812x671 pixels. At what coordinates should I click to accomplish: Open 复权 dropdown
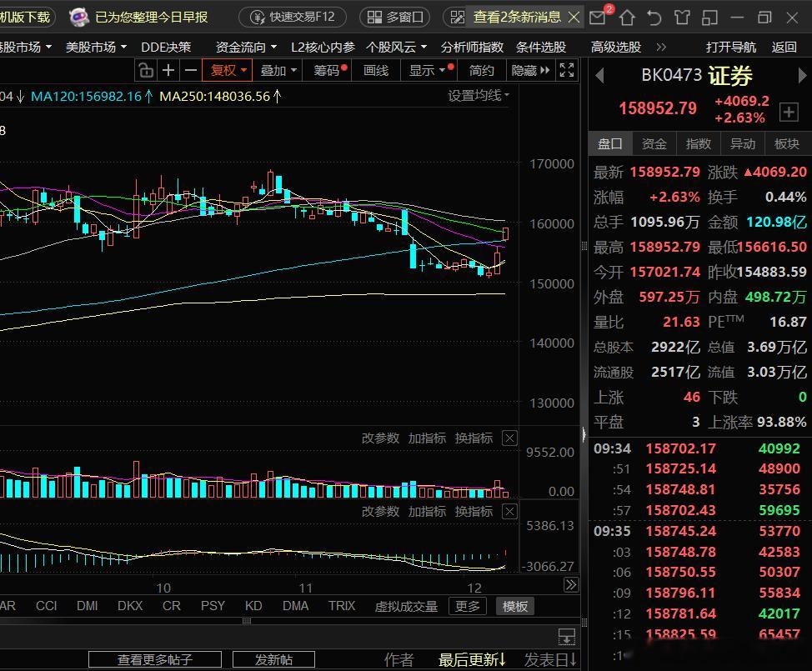228,70
